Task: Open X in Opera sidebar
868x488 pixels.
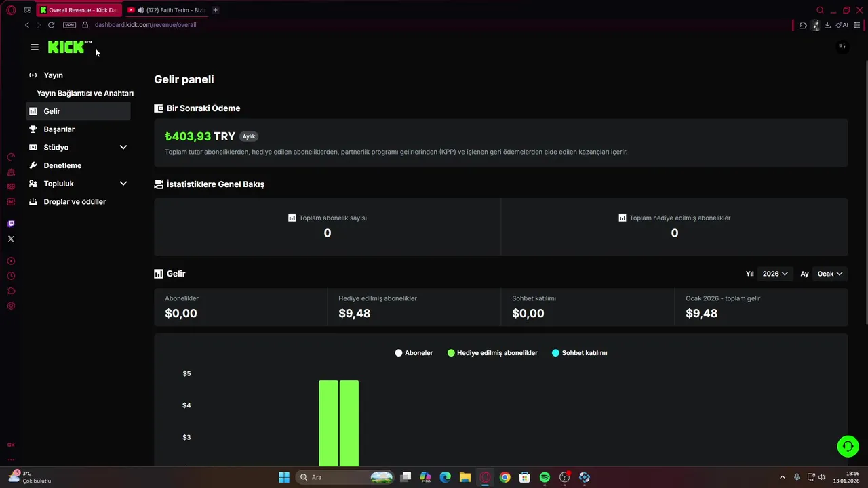Action: (11, 239)
